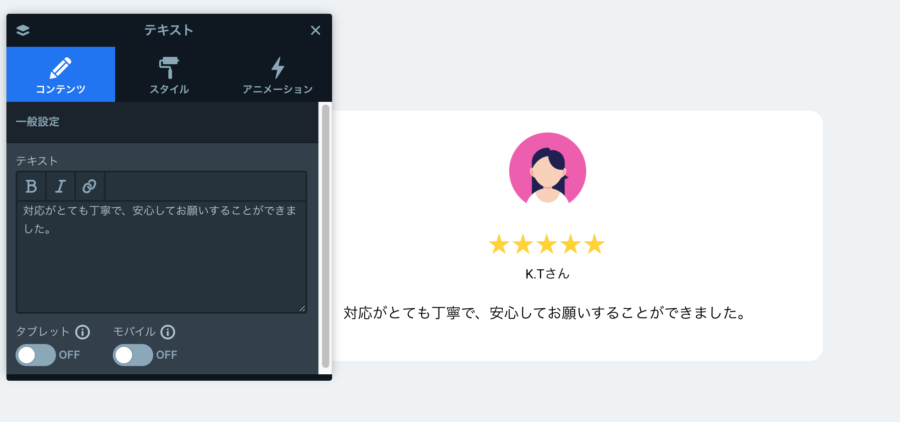900x422 pixels.
Task: Switch to the コンテンツ tab
Action: coord(61,74)
